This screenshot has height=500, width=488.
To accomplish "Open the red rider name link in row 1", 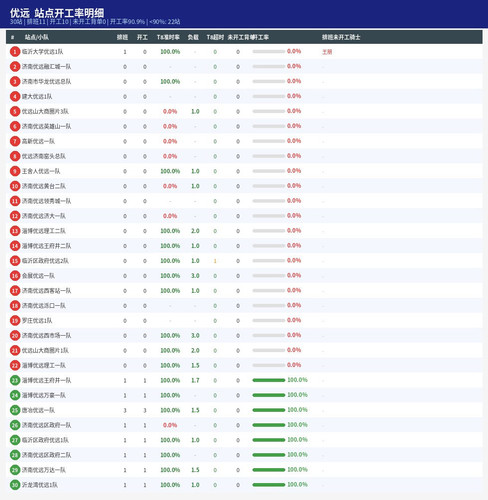I will pyautogui.click(x=327, y=52).
